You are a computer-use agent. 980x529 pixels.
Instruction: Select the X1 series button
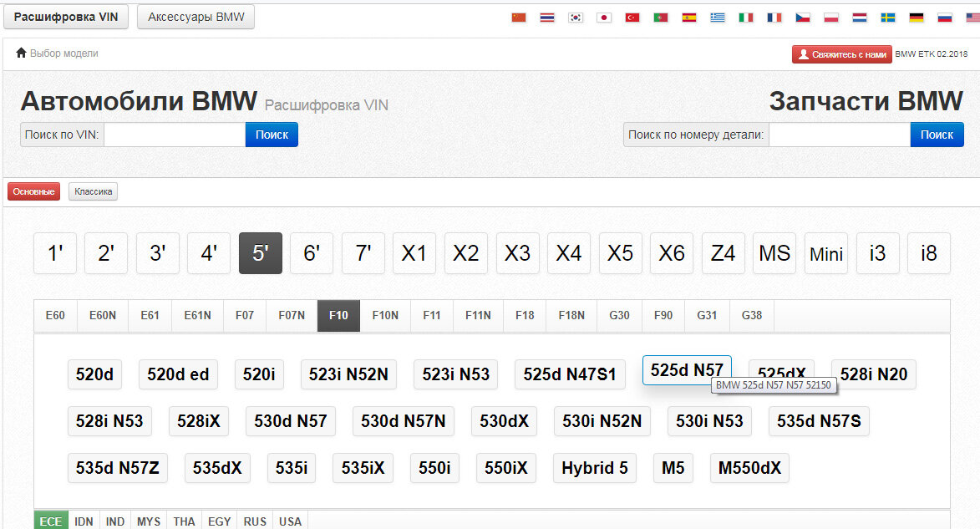(x=414, y=253)
